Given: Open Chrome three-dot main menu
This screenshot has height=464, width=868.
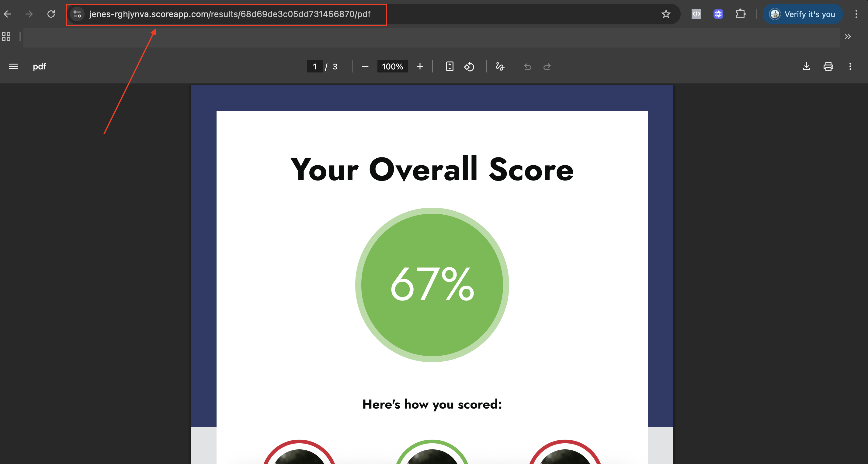Looking at the screenshot, I should 856,14.
